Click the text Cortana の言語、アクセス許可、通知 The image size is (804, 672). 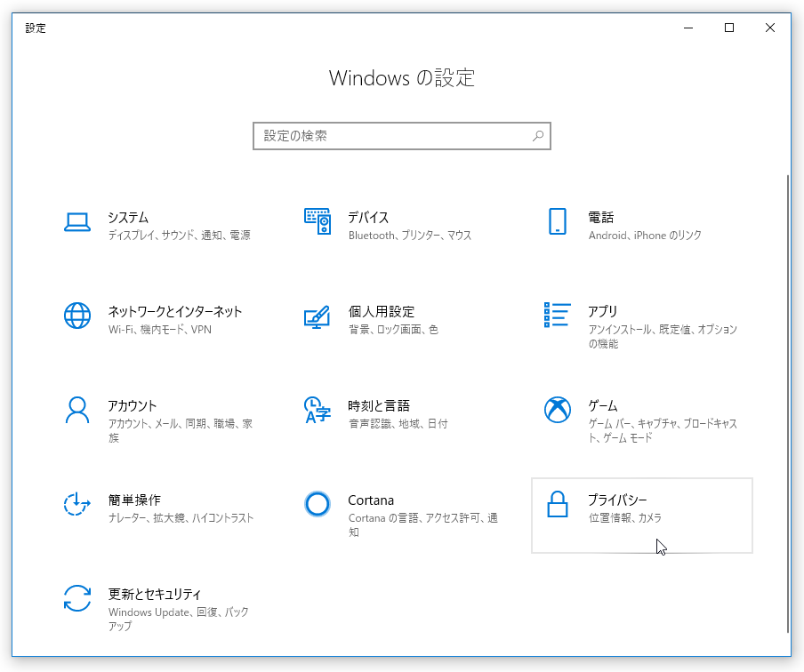[x=423, y=524]
